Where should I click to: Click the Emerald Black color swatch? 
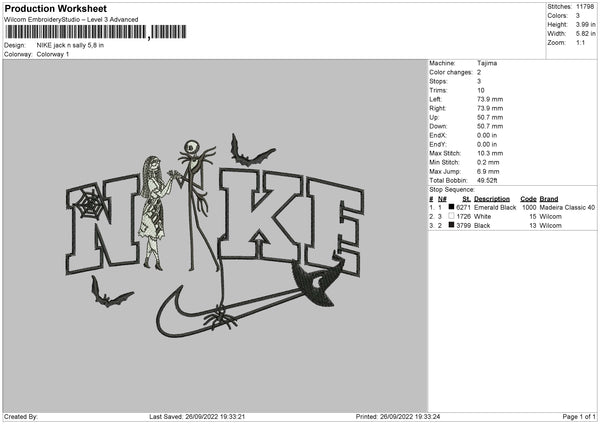[x=452, y=207]
